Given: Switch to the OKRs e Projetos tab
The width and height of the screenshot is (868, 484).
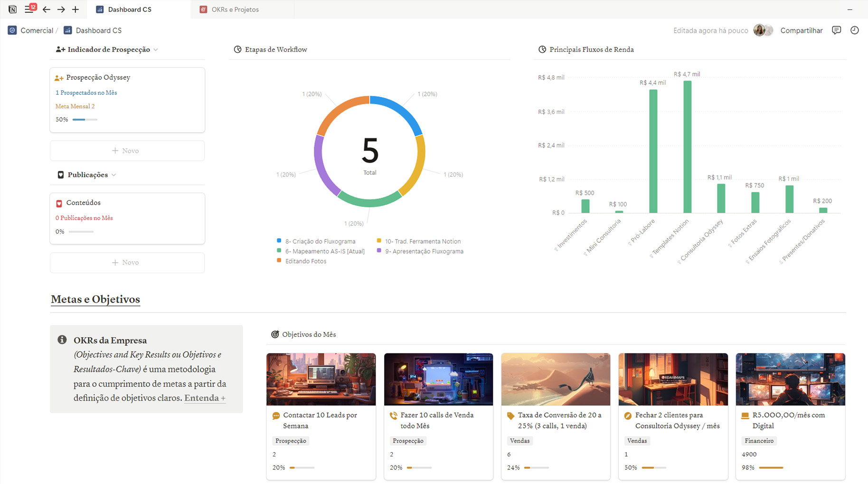Looking at the screenshot, I should point(235,9).
